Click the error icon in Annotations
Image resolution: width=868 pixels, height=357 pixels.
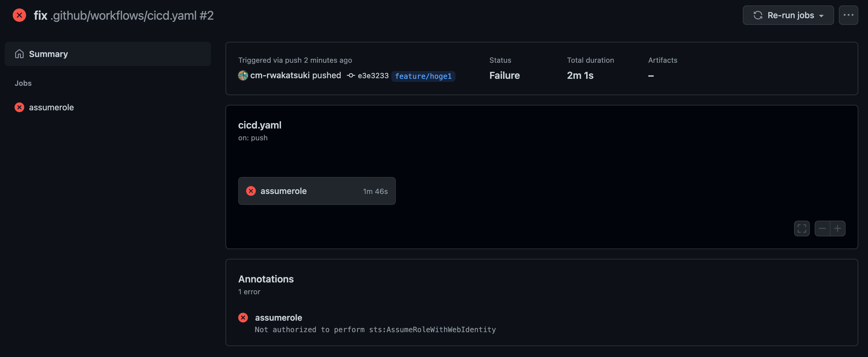point(243,318)
